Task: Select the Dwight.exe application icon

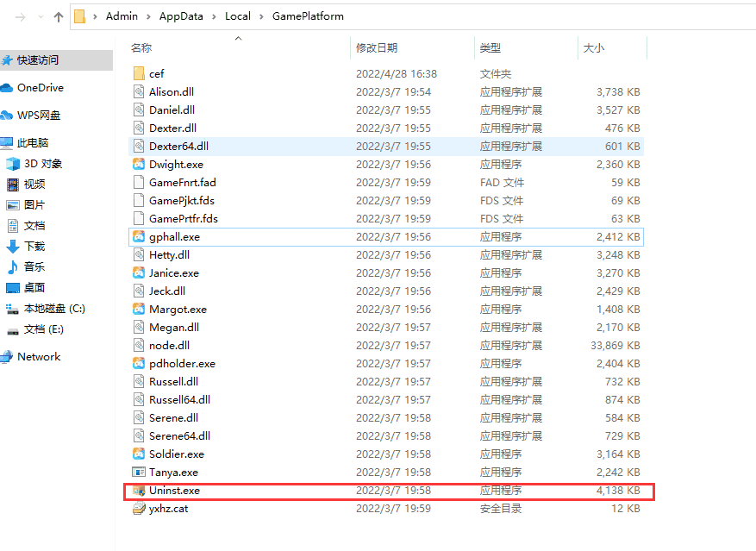Action: tap(138, 164)
